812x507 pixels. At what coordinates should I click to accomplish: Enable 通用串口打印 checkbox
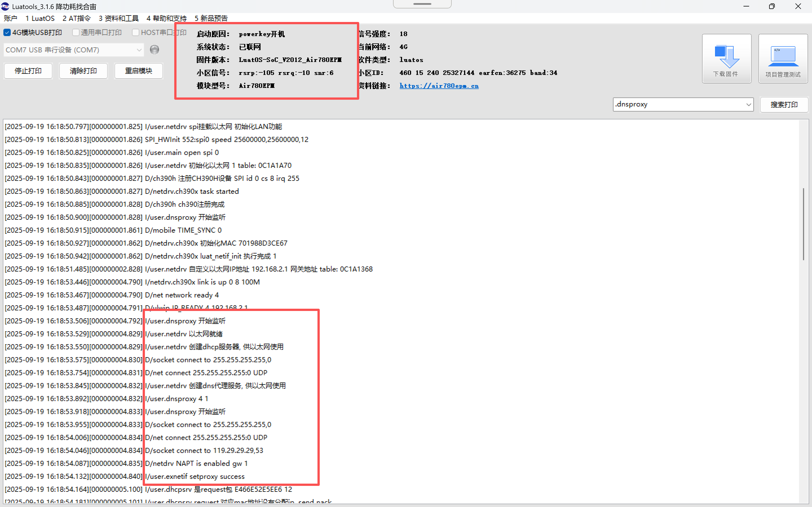click(76, 32)
